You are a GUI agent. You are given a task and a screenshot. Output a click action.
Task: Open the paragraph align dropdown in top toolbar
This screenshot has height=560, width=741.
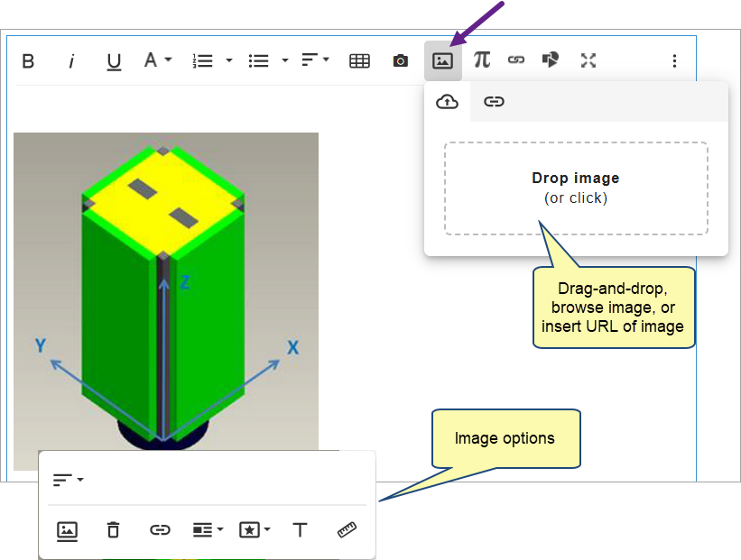click(315, 60)
